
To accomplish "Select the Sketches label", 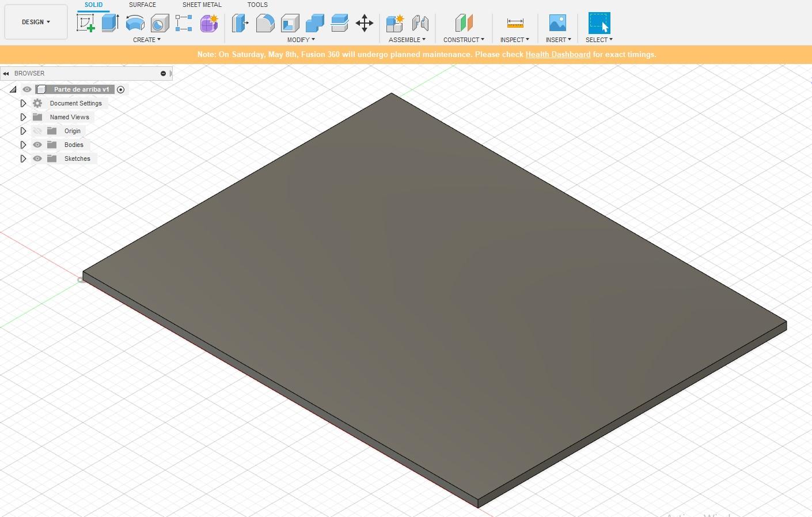I will click(77, 159).
